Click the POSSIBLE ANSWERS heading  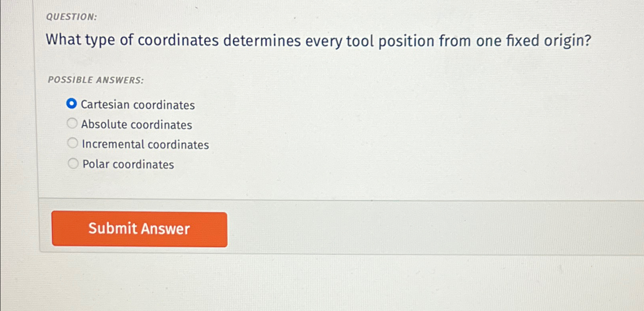96,80
